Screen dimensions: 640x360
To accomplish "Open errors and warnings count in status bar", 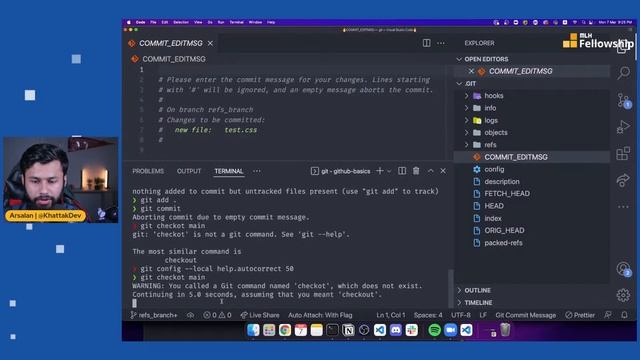I will [x=217, y=315].
